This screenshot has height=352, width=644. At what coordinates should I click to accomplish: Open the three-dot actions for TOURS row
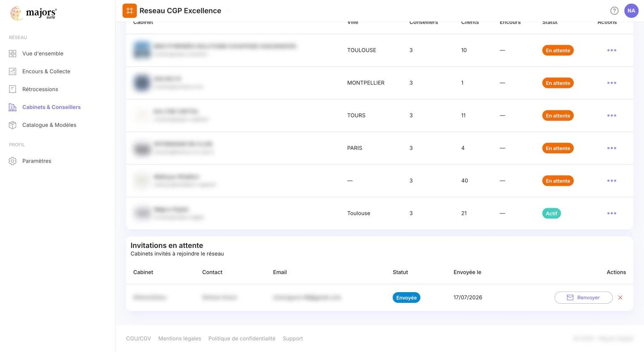point(612,115)
